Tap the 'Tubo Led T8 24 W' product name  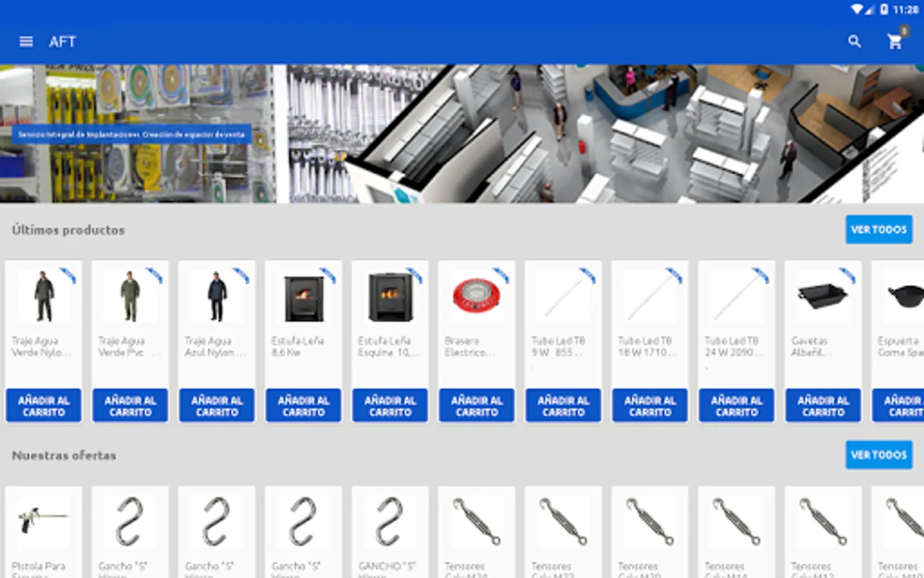733,347
